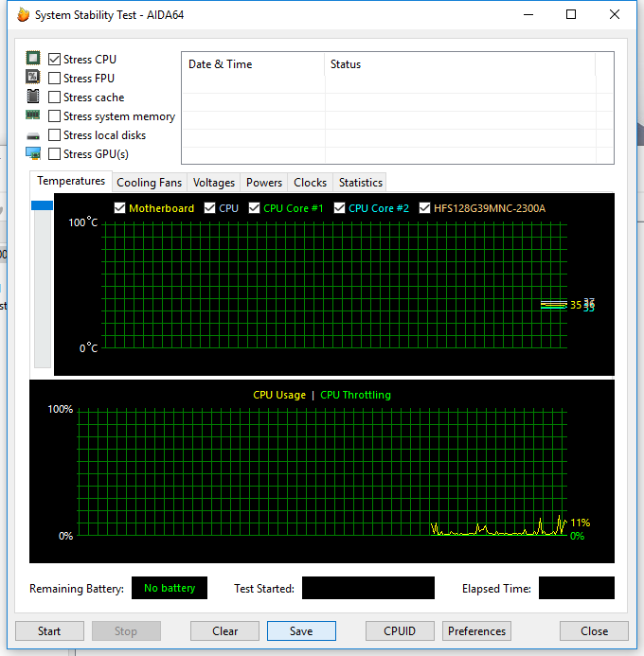
Task: Uncheck the Stress CPU checkbox
Action: [54, 59]
